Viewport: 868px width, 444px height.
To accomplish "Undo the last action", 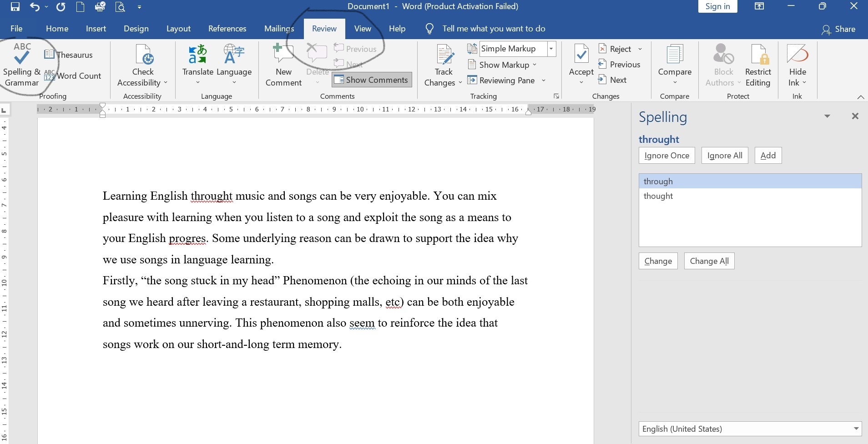I will pos(35,7).
